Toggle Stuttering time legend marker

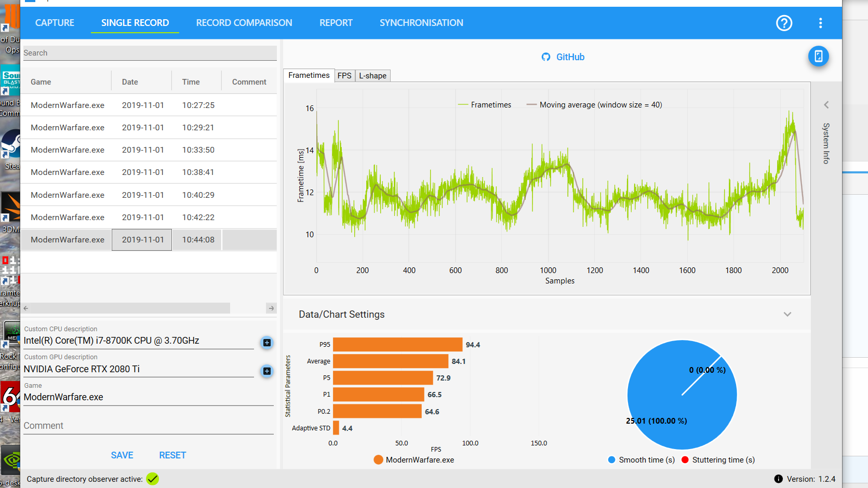685,460
